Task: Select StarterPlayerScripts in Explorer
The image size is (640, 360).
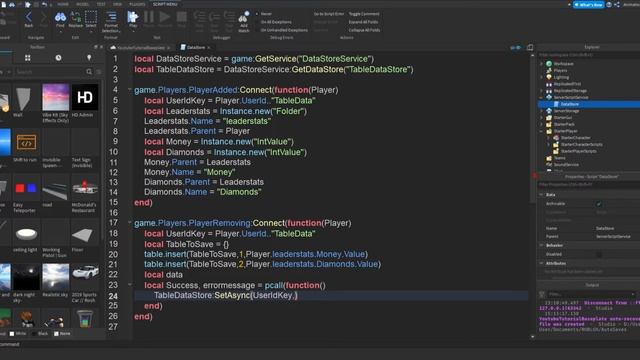Action: (578, 151)
